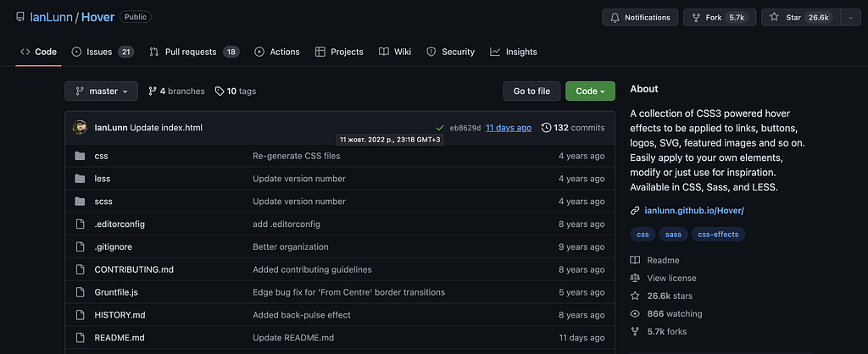The image size is (868, 354).
Task: Click the folder icon of css
Action: [80, 156]
